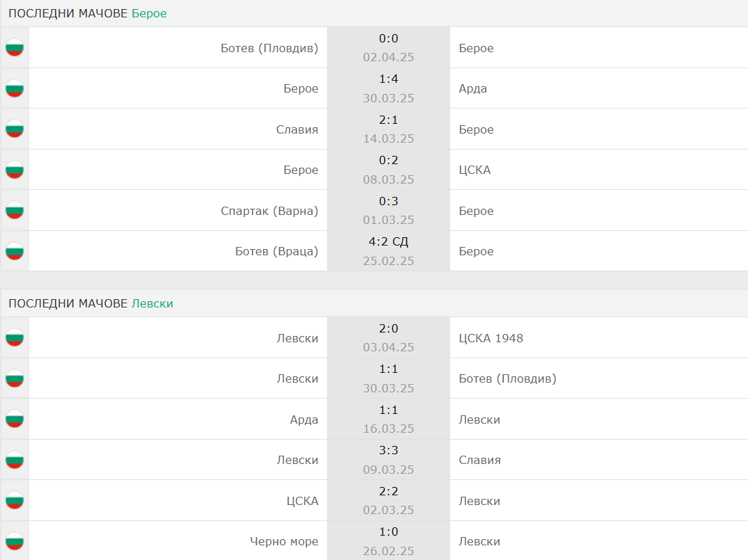Click Черно море team name

coord(285,541)
